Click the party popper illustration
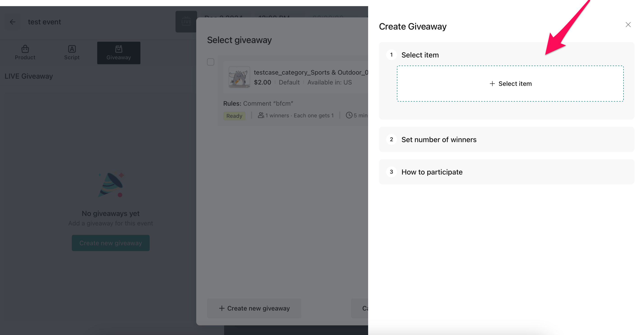This screenshot has height=335, width=644. click(111, 185)
